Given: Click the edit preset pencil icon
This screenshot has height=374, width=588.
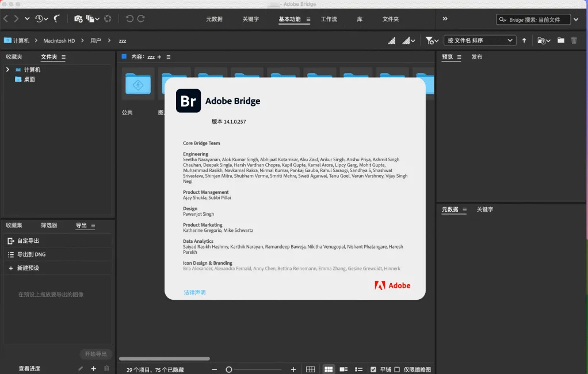Looking at the screenshot, I should tap(80, 369).
